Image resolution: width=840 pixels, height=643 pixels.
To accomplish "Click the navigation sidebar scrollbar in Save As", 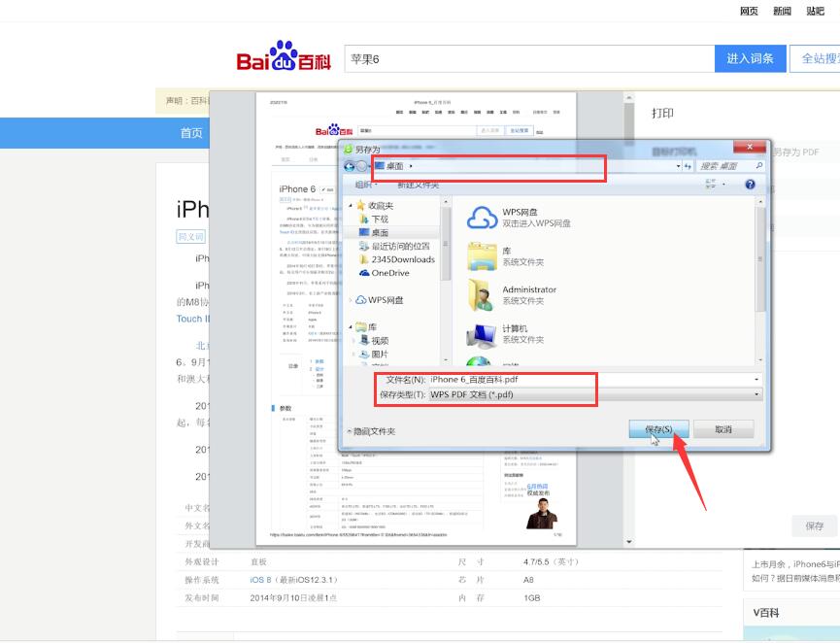I will coord(445,245).
